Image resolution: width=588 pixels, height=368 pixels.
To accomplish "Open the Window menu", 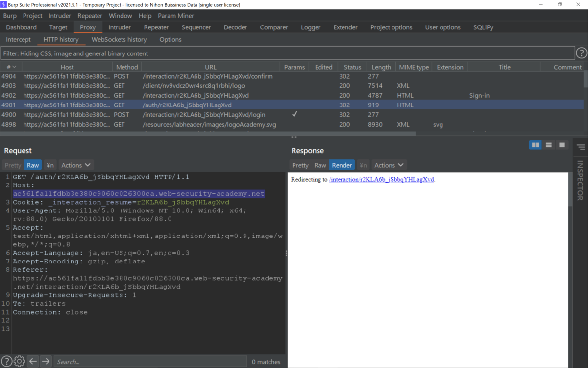I will point(121,16).
